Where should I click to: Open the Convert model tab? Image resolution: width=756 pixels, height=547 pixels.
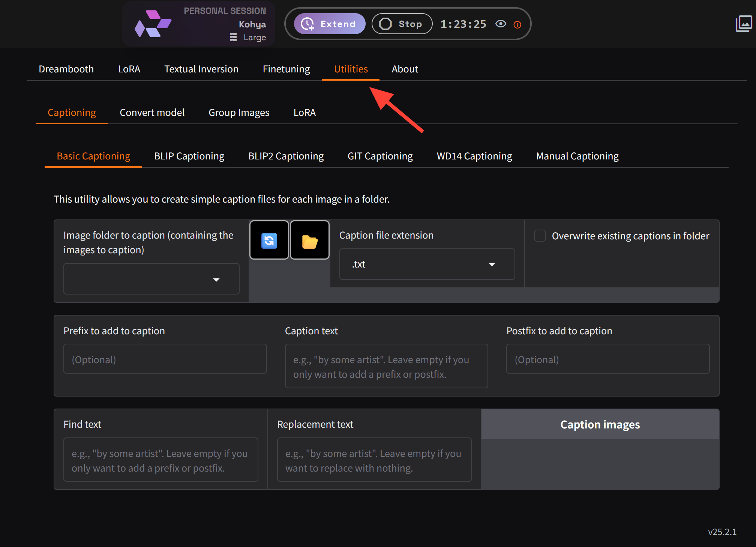[152, 113]
